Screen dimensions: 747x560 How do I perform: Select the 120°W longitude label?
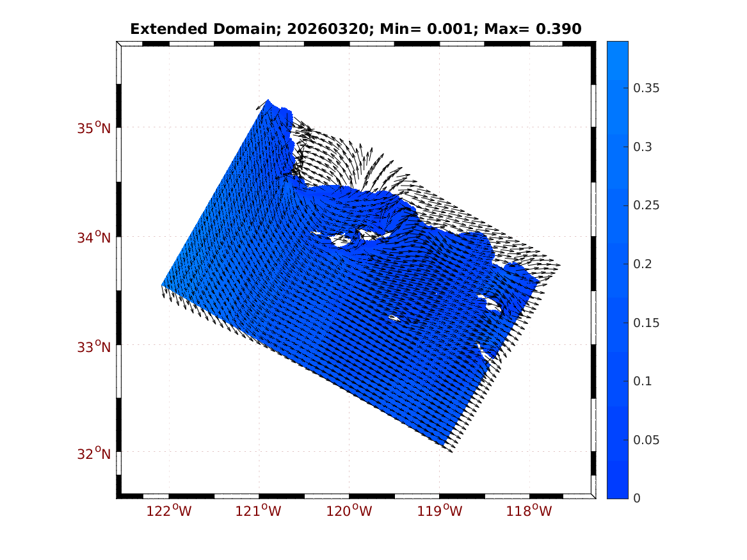click(349, 511)
